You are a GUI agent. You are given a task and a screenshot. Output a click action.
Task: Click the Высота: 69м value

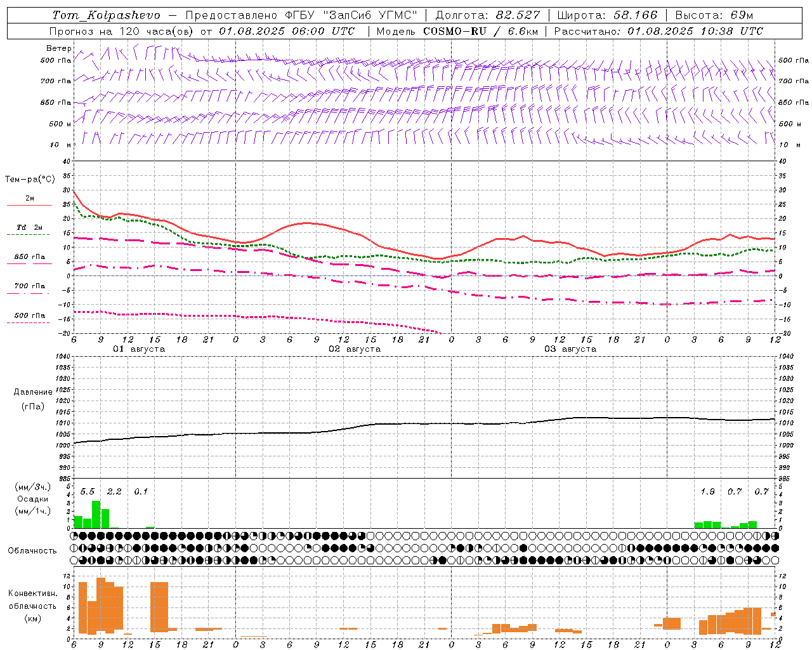pyautogui.click(x=714, y=15)
